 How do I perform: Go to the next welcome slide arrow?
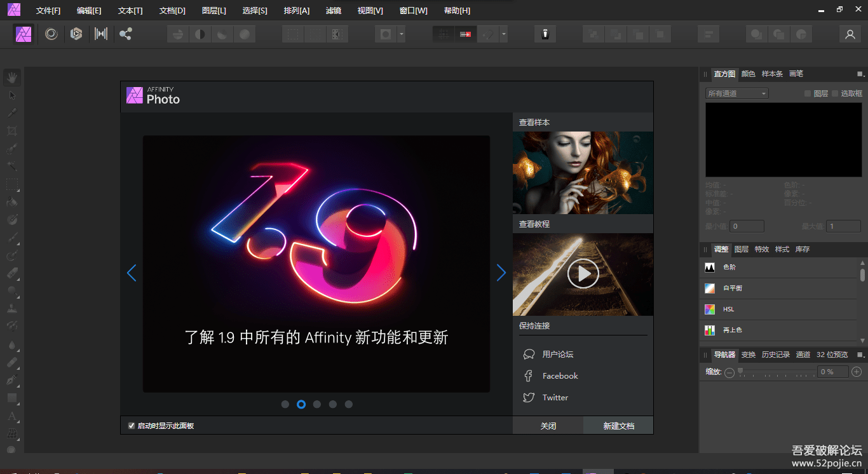pyautogui.click(x=501, y=273)
